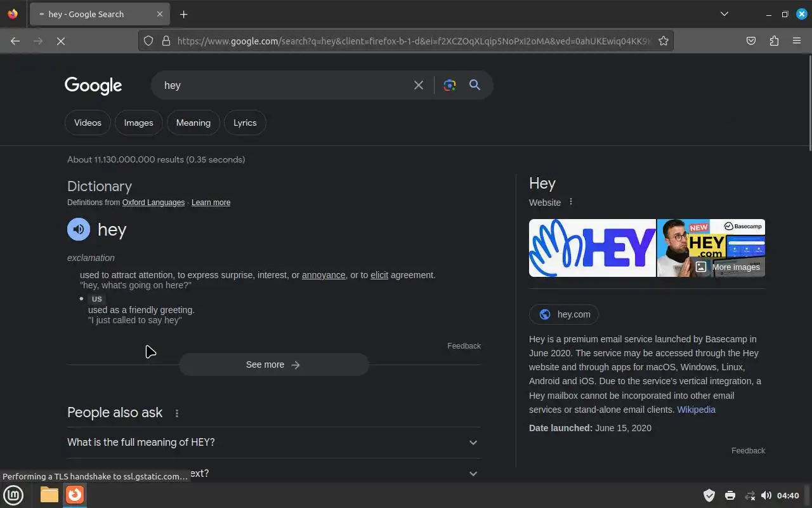Click the volume speaker tray icon

click(766, 495)
